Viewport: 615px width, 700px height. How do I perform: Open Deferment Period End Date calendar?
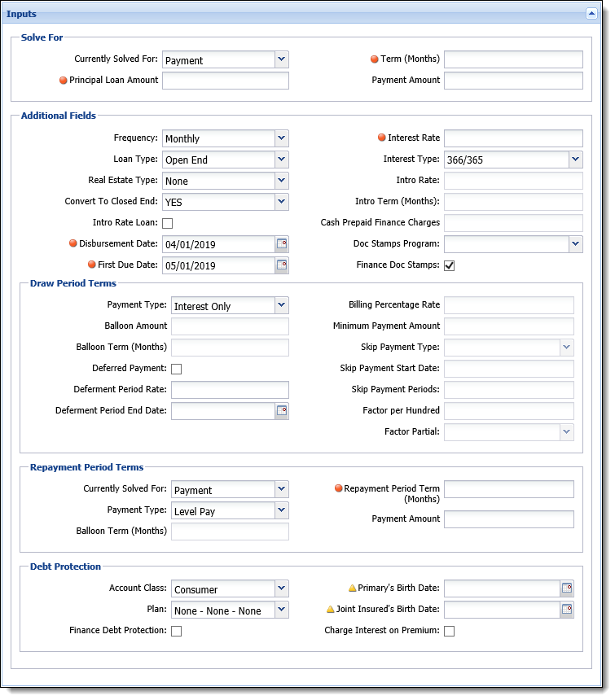pos(282,411)
